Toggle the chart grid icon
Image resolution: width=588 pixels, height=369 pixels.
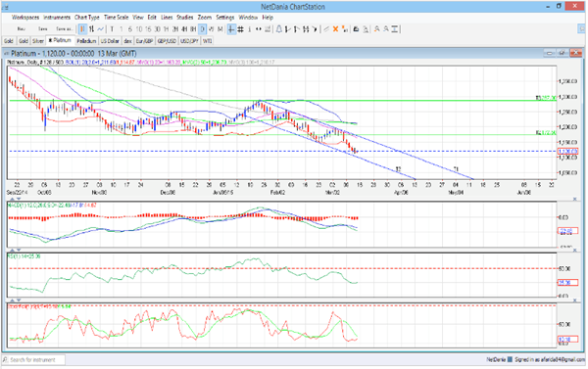point(240,28)
